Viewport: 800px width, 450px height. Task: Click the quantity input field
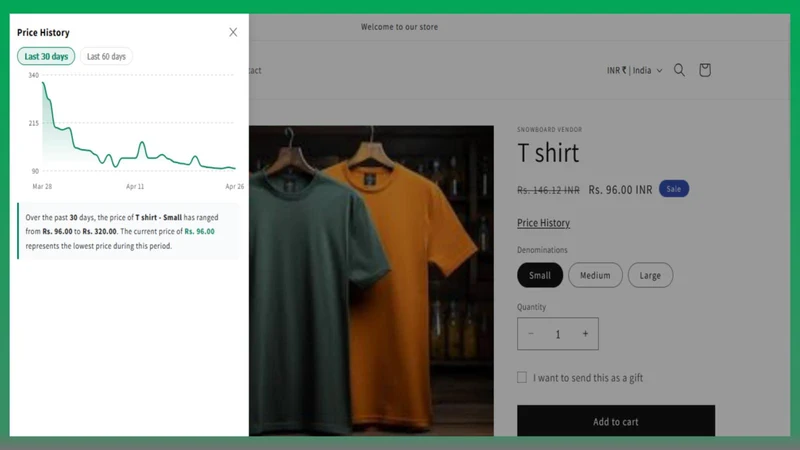point(558,334)
